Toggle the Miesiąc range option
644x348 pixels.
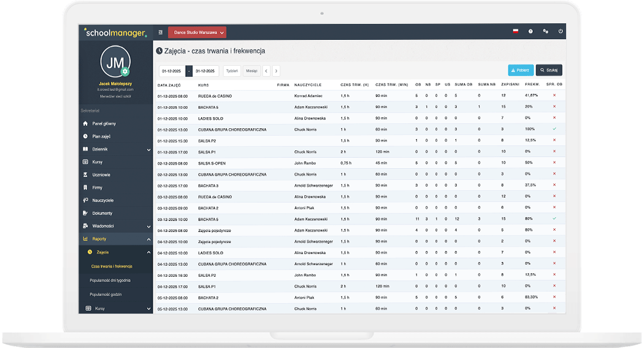pos(251,71)
